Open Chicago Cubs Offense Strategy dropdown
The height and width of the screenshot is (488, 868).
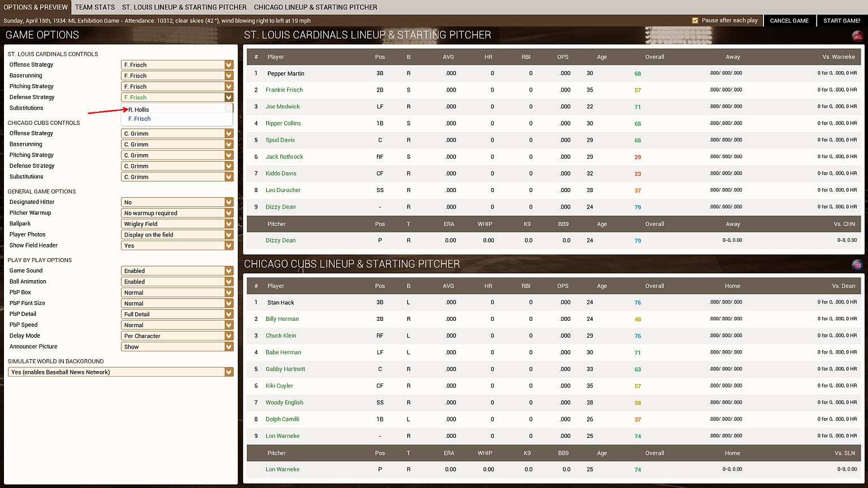coord(177,133)
